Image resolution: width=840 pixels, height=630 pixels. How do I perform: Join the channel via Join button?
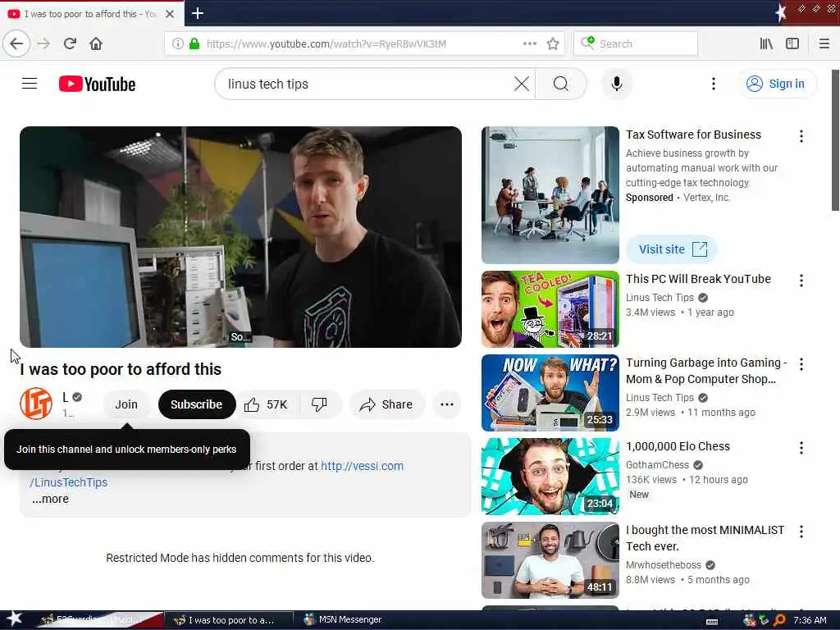pyautogui.click(x=126, y=404)
